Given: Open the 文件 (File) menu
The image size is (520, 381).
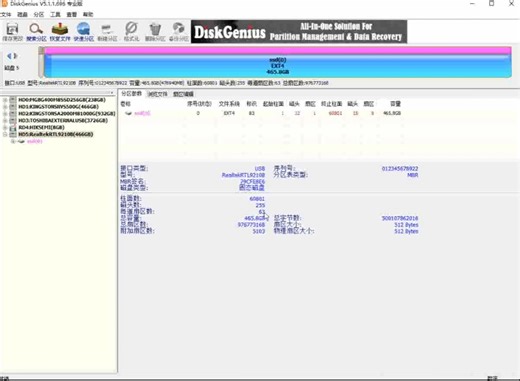Looking at the screenshot, I should [x=6, y=14].
